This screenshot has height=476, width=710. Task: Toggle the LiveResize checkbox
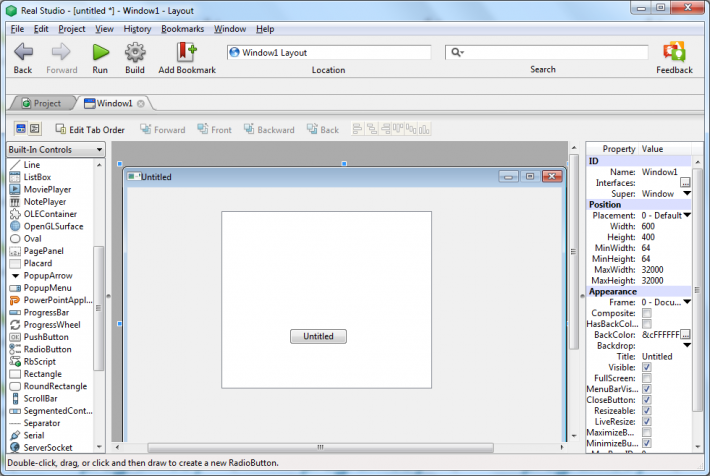[x=647, y=422]
